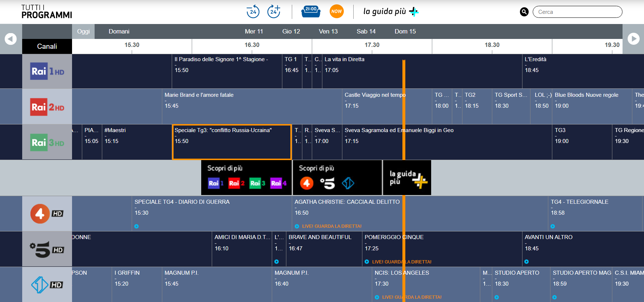Open Agatha Christie: Caccia al Delitto

click(x=420, y=214)
